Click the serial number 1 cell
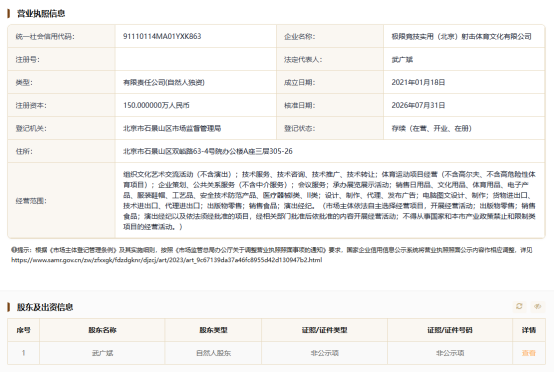This screenshot has height=372, width=554. (23, 353)
